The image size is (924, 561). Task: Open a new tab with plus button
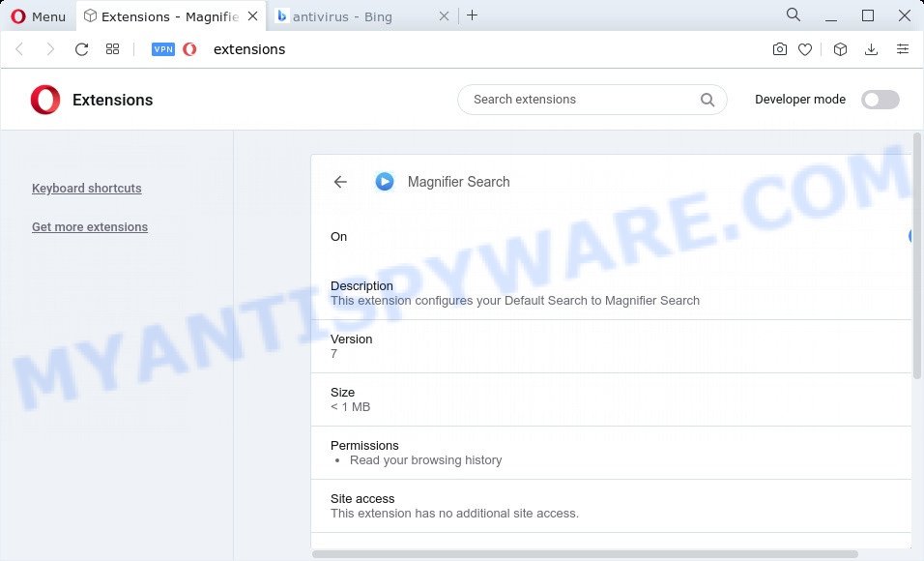click(x=472, y=15)
